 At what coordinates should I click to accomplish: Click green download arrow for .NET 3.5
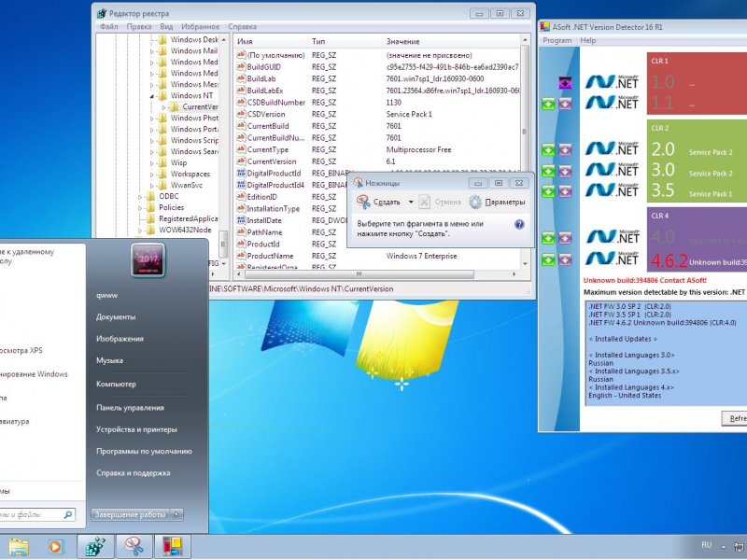pos(548,191)
